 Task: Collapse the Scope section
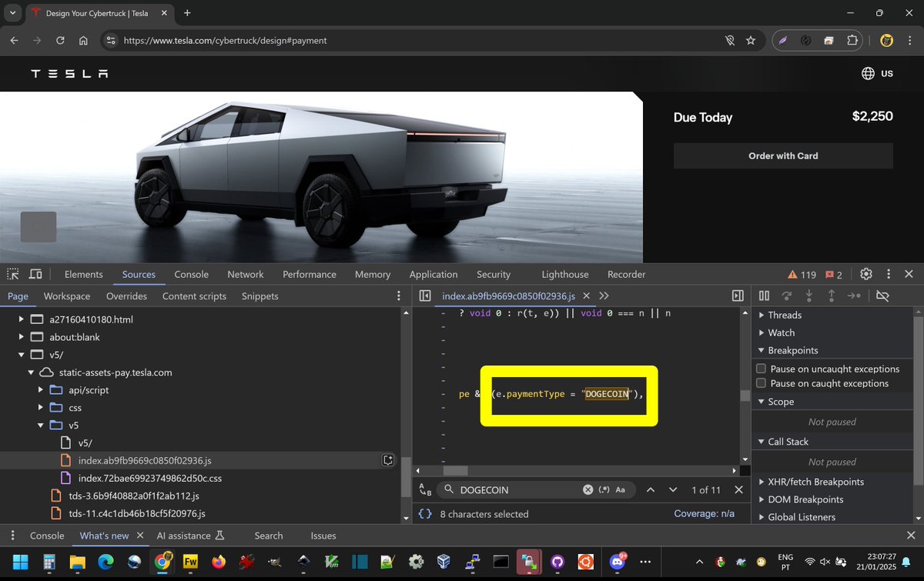pos(762,401)
